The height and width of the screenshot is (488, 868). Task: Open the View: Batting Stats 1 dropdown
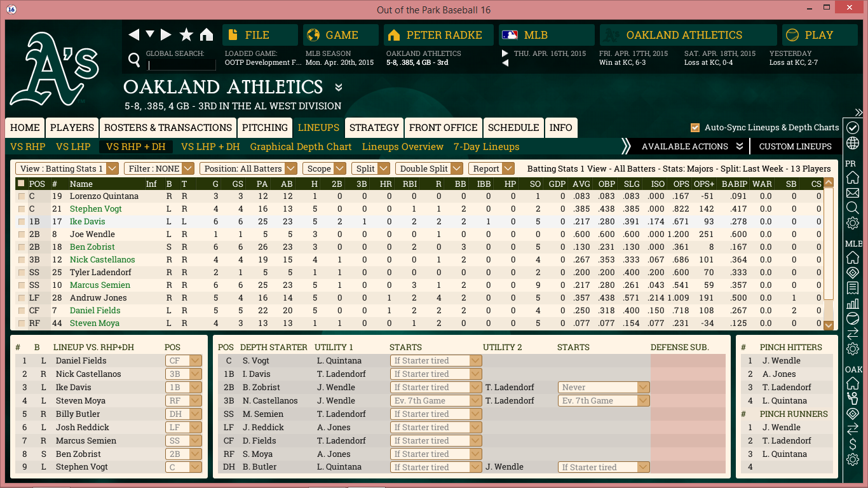(67, 168)
